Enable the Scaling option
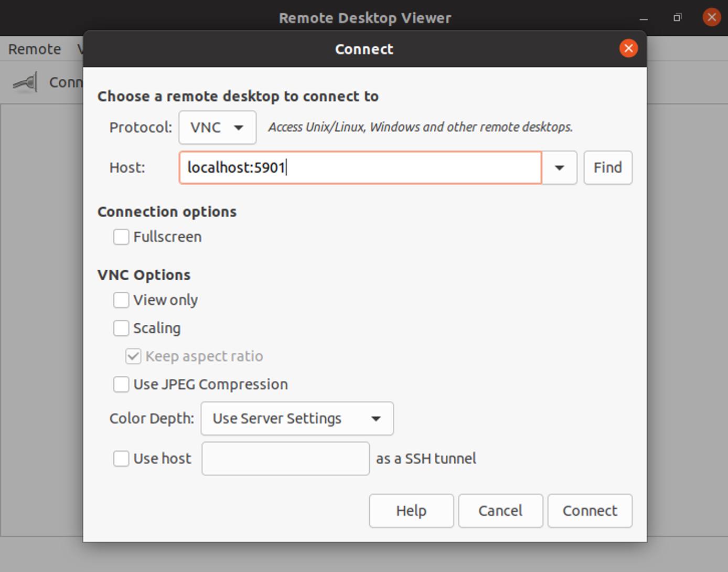The image size is (728, 572). [x=121, y=328]
